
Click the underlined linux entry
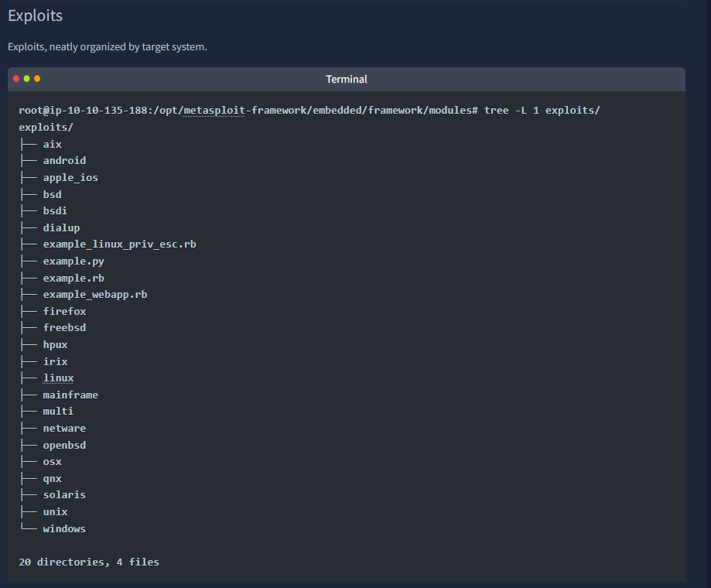[x=59, y=378]
